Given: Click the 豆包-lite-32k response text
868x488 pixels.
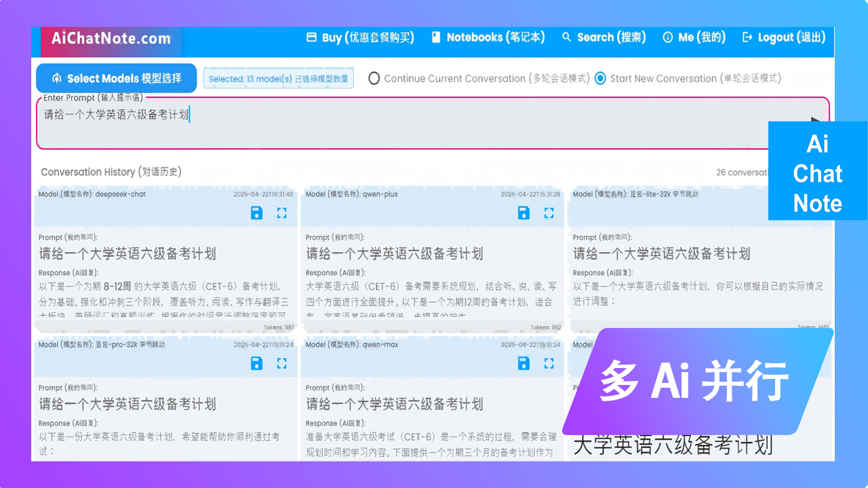Looking at the screenshot, I should [x=698, y=293].
